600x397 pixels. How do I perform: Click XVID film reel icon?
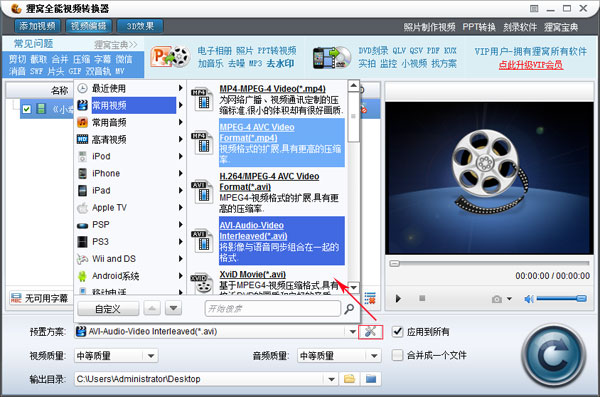(x=202, y=284)
